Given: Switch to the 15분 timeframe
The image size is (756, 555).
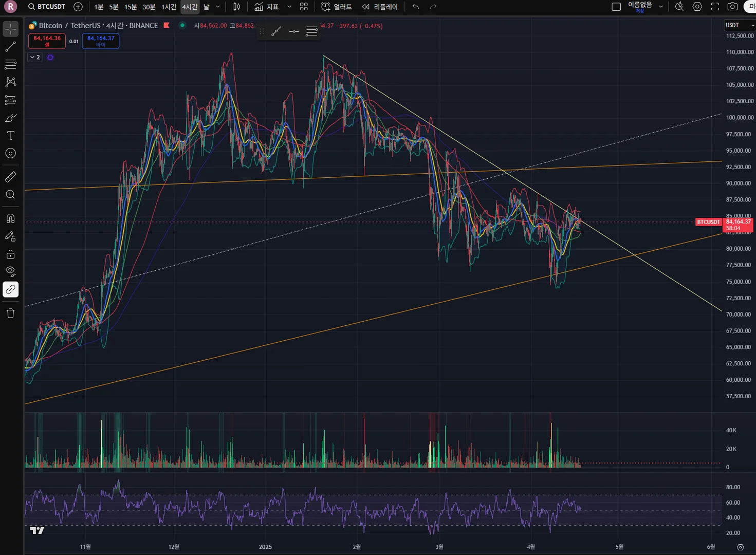Looking at the screenshot, I should coord(131,7).
